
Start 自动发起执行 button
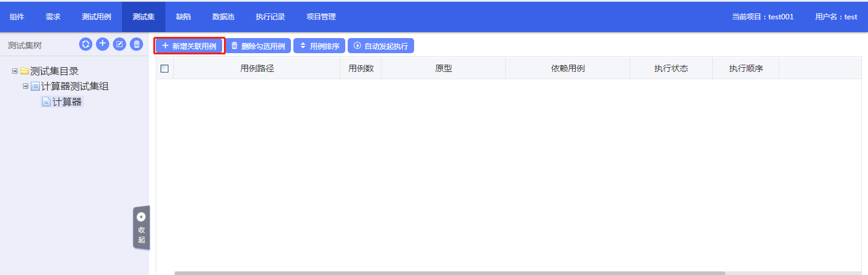coord(380,46)
